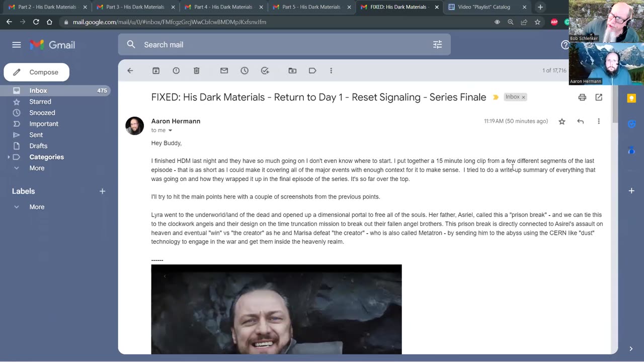The width and height of the screenshot is (644, 362).
Task: Click the search magnifier icon
Action: tap(131, 45)
